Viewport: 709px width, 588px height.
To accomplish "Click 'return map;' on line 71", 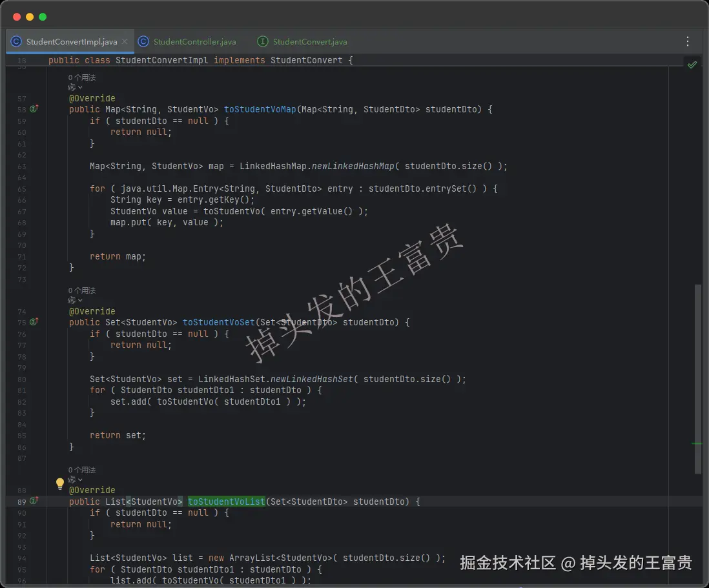I will 118,256.
